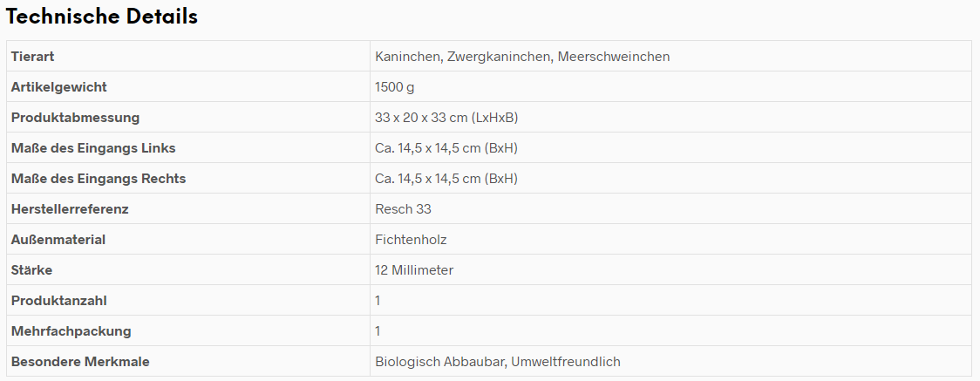The height and width of the screenshot is (381, 980).
Task: Select the Maße des Eingangs Rechts label
Action: click(x=99, y=179)
